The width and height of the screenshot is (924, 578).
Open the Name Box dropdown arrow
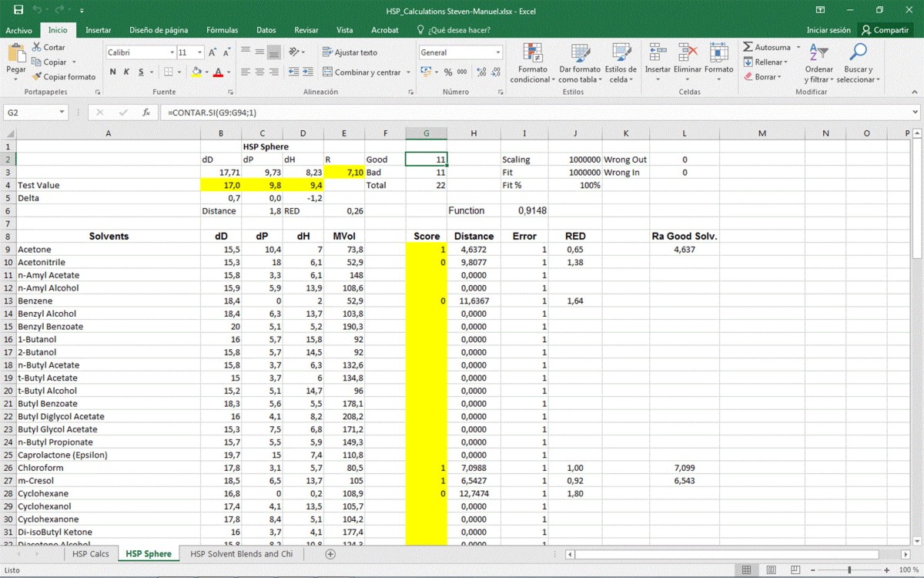(62, 113)
